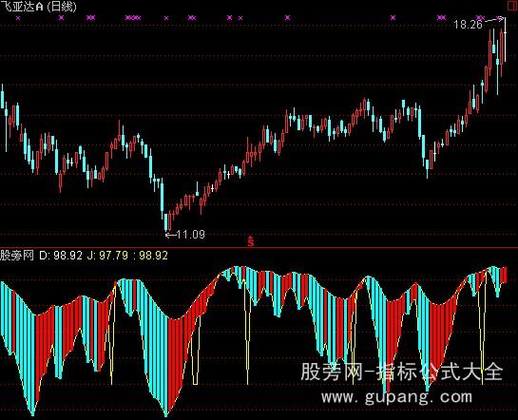The height and width of the screenshot is (420, 518).
Task: Click the 飞亚达A (日线) chart title
Action: point(38,7)
